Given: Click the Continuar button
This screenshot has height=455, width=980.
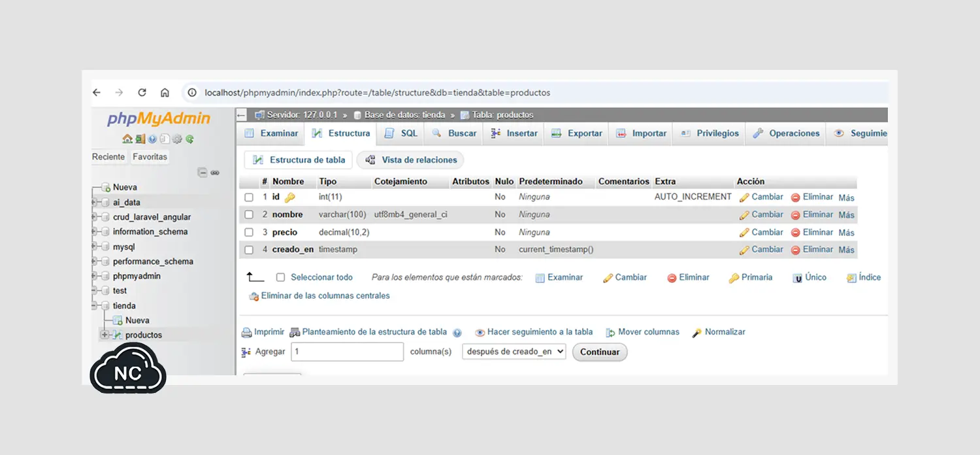Looking at the screenshot, I should pyautogui.click(x=600, y=352).
